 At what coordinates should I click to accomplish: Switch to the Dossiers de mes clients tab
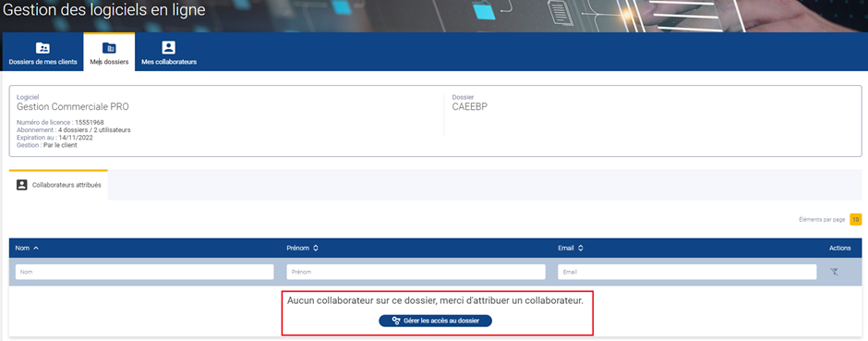tap(42, 52)
